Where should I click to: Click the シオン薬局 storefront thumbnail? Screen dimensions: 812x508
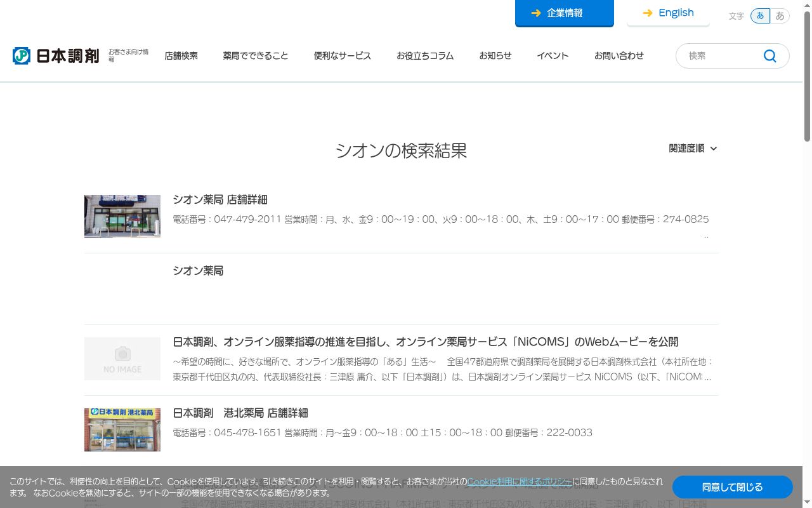122,217
